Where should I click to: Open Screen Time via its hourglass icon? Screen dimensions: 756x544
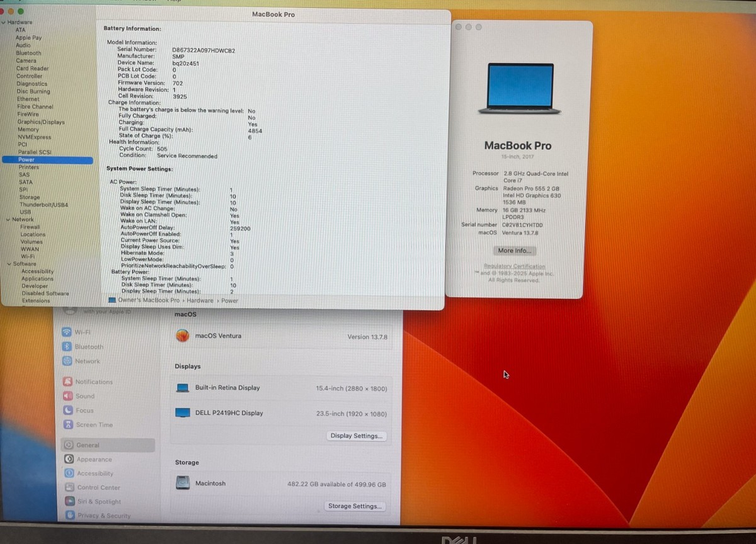tap(69, 424)
